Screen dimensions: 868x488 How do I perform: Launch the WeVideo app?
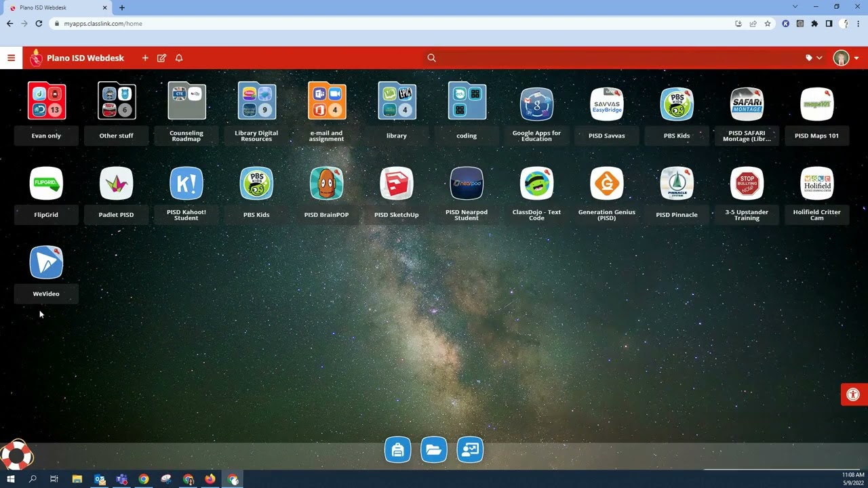point(46,263)
